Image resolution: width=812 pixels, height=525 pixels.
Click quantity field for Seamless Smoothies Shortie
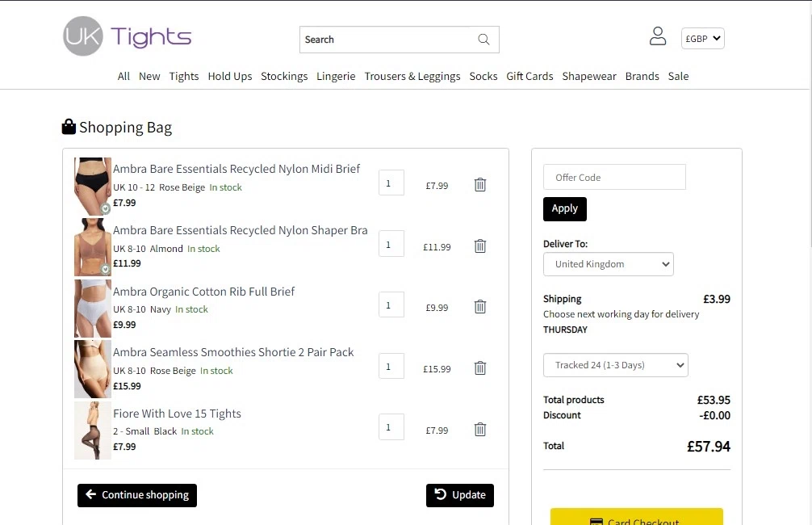click(391, 367)
